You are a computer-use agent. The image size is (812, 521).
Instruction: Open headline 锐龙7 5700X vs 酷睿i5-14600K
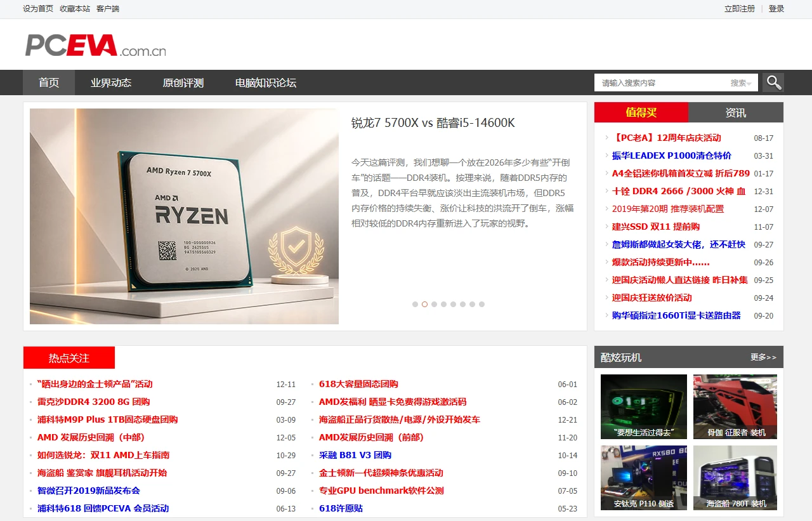pyautogui.click(x=433, y=123)
